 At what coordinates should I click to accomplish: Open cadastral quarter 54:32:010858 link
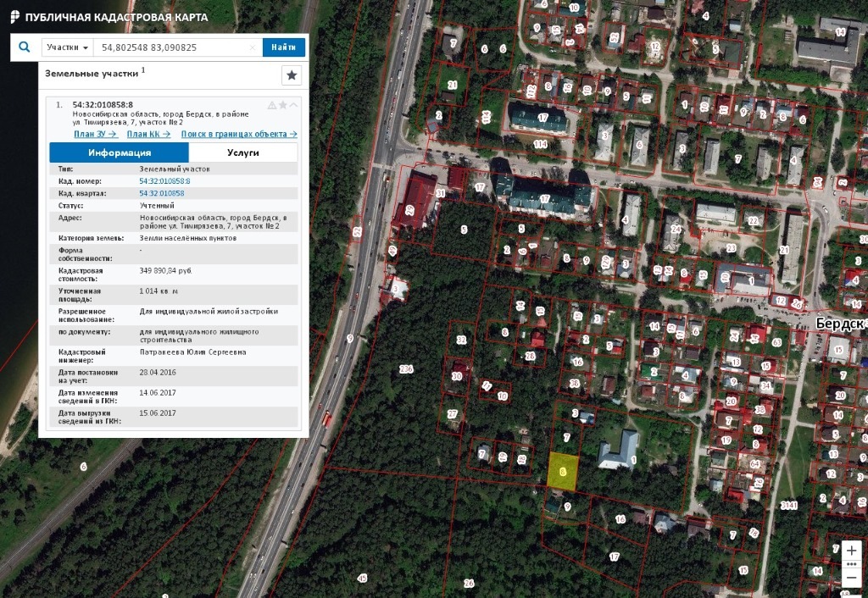point(162,193)
